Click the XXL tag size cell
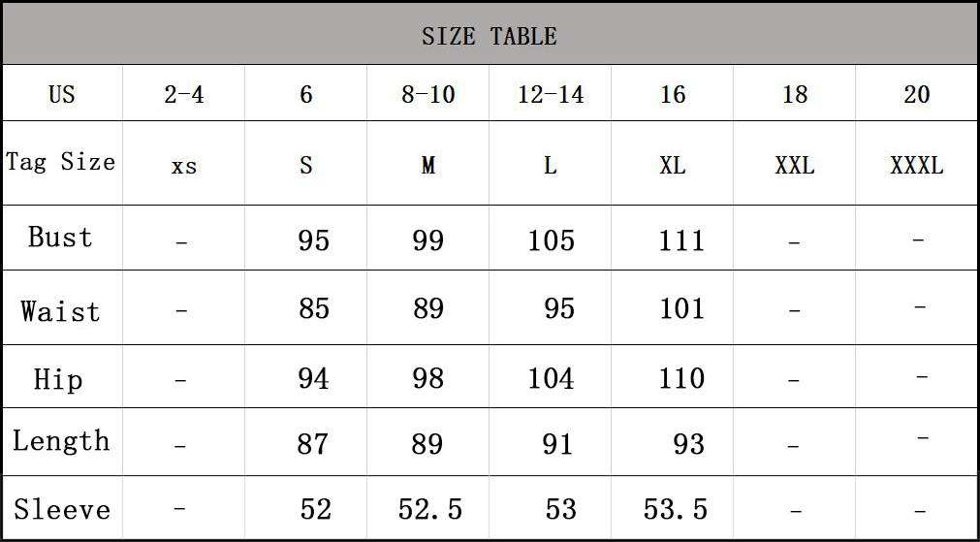Viewport: 980px width, 542px height. tap(795, 166)
